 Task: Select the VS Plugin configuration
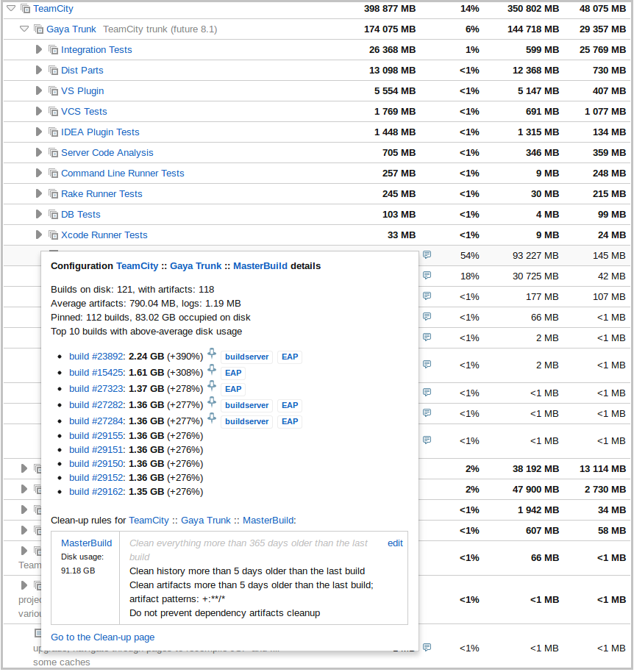click(x=82, y=90)
